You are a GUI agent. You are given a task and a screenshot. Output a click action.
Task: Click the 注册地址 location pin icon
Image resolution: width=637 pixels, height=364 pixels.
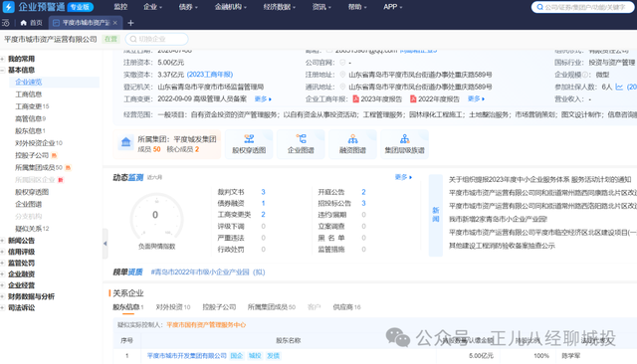(342, 75)
